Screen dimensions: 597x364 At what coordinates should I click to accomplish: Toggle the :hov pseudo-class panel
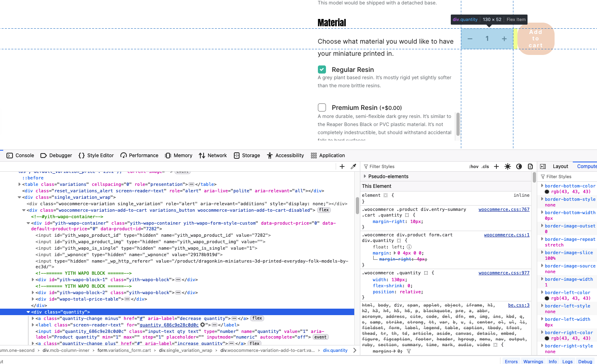click(473, 166)
